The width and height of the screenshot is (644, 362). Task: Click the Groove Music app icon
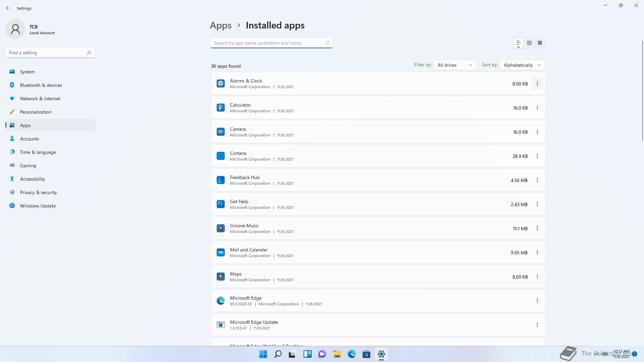[221, 228]
